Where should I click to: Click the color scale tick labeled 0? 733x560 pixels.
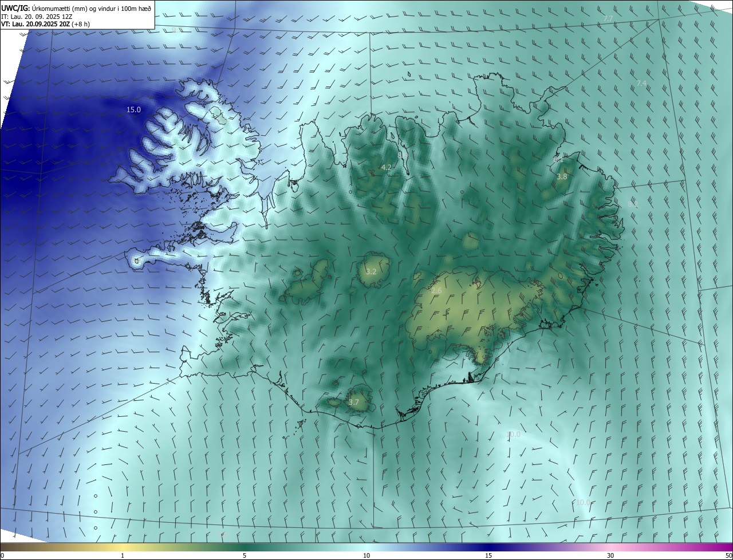coord(2,555)
